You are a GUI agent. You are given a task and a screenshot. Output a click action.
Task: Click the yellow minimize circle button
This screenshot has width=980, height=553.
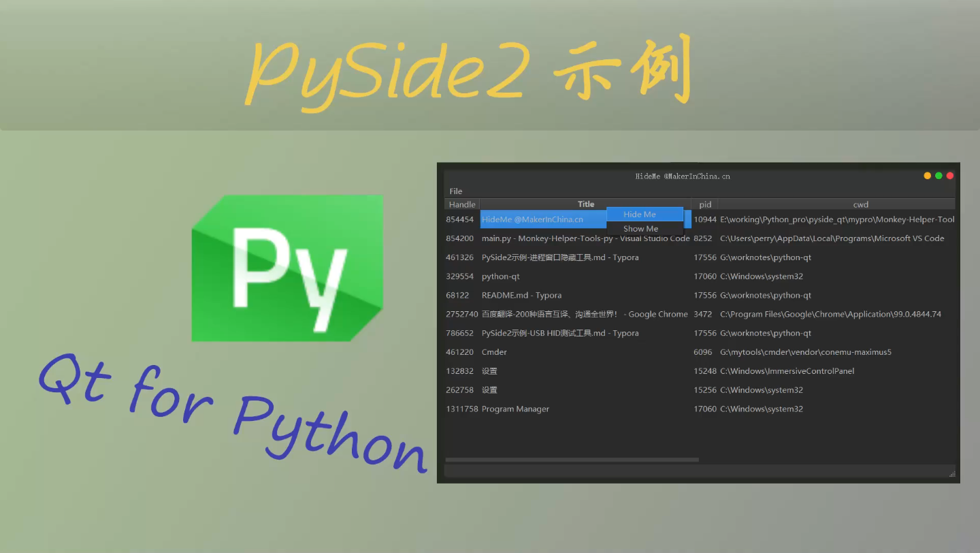(927, 176)
